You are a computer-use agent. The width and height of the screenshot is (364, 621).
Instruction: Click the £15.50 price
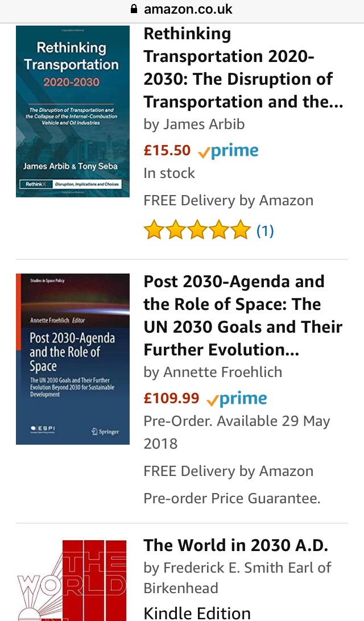167,150
